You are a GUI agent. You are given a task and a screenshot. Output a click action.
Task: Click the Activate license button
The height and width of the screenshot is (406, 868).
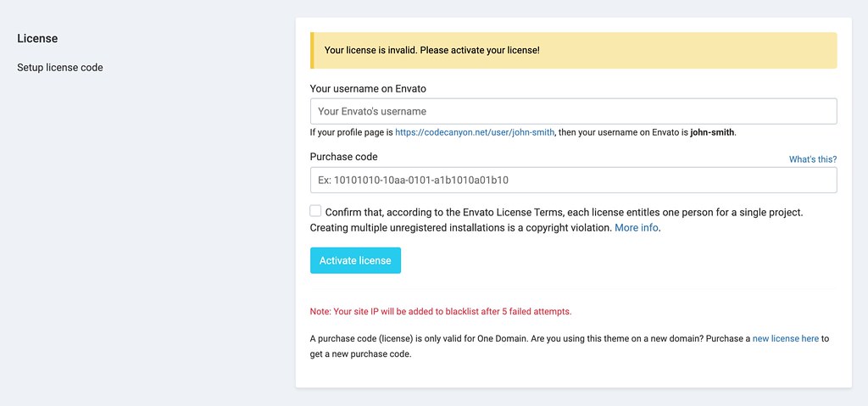coord(355,260)
